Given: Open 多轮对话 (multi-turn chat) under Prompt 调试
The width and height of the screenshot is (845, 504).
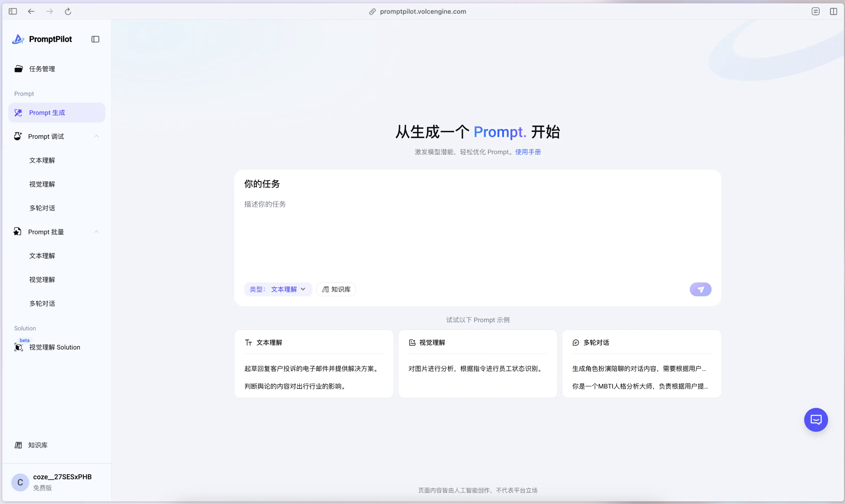Looking at the screenshot, I should click(x=42, y=208).
